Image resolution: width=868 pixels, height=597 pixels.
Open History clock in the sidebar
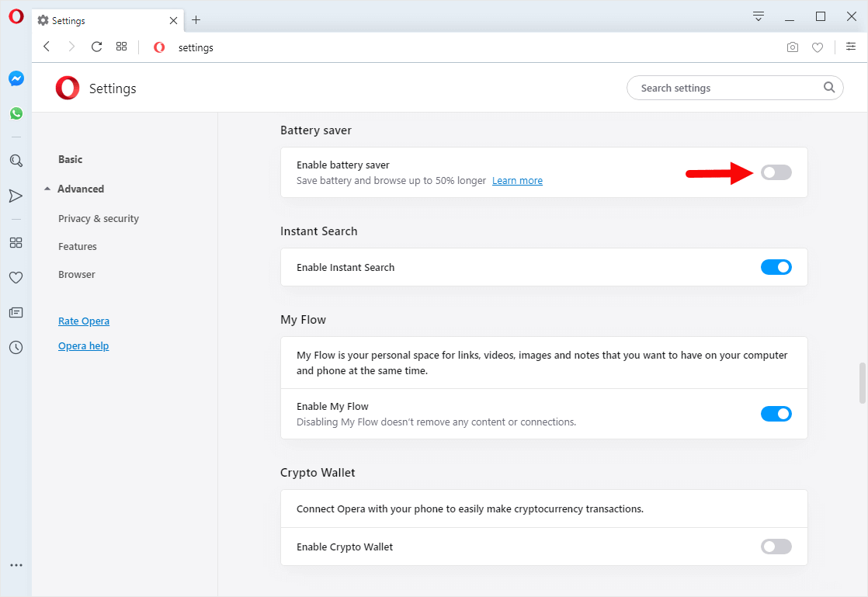(16, 348)
